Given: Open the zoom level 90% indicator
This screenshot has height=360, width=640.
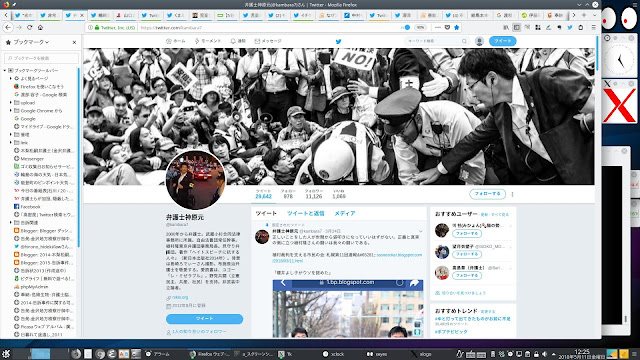Looking at the screenshot, I should (x=420, y=27).
